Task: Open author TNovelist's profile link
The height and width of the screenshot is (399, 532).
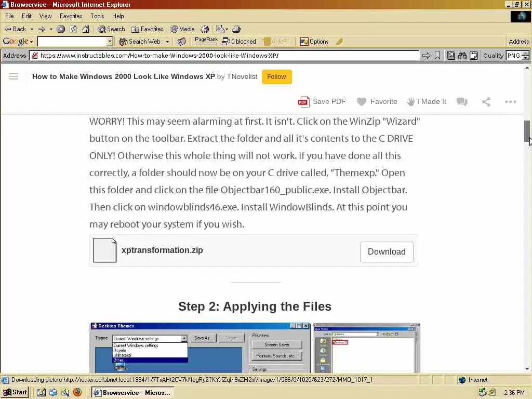Action: (x=242, y=77)
